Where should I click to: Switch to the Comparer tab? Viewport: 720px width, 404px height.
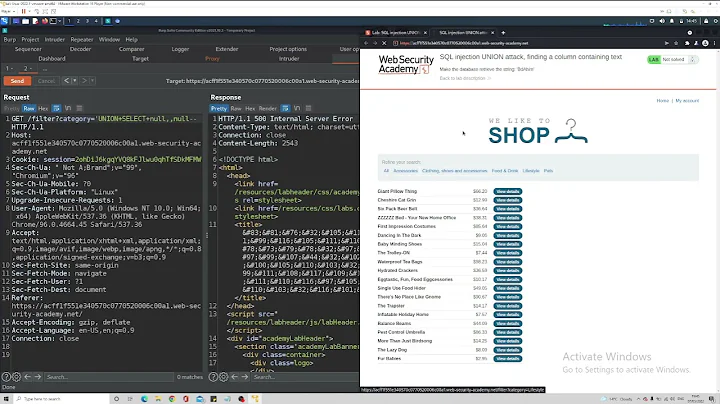(x=132, y=49)
